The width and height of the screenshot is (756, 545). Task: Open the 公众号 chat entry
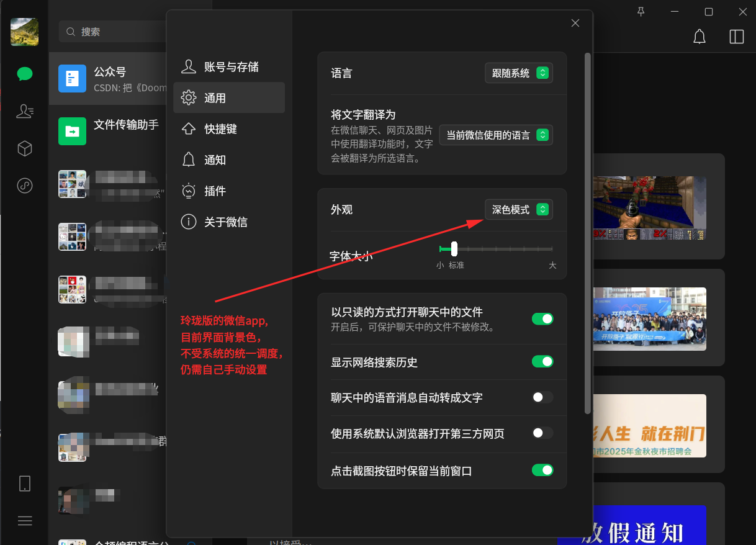(108, 78)
